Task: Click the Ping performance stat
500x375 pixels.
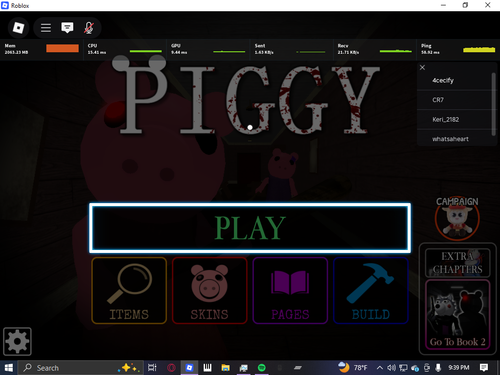Action: coord(458,49)
